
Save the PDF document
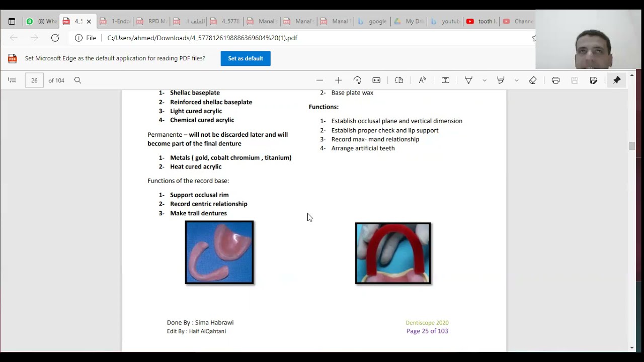click(575, 80)
